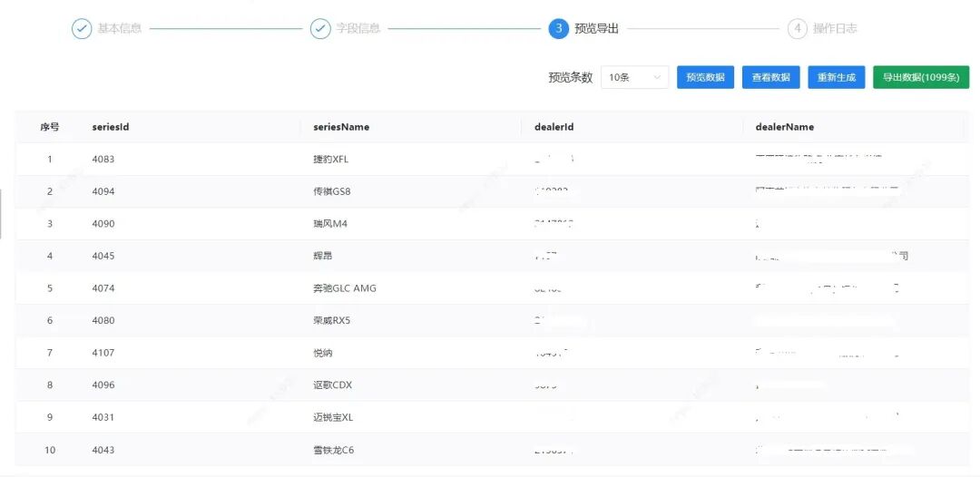The image size is (980, 477).
Task: Click the 字段信息 step checkmark icon
Action: (320, 29)
